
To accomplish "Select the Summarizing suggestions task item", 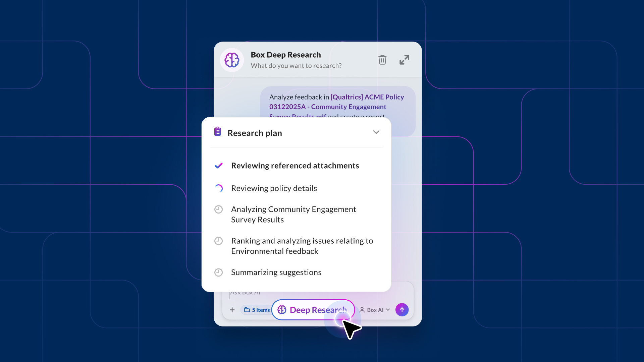I will point(276,273).
